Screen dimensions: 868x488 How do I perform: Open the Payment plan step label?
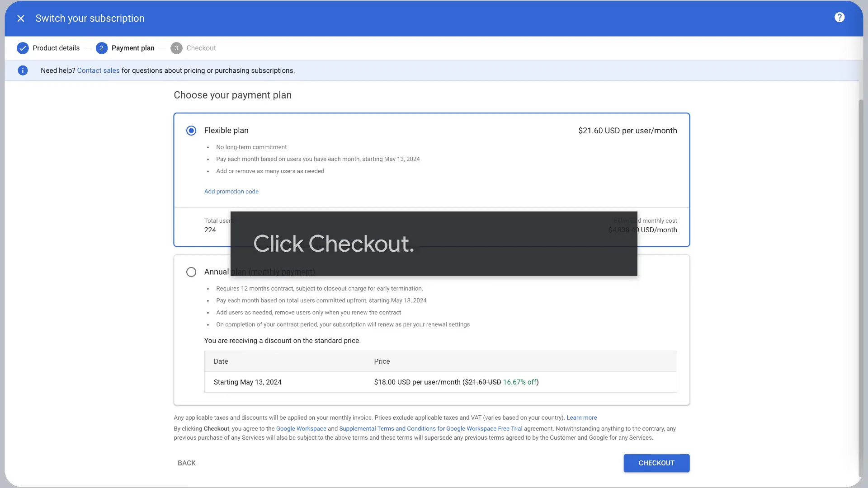pos(133,48)
